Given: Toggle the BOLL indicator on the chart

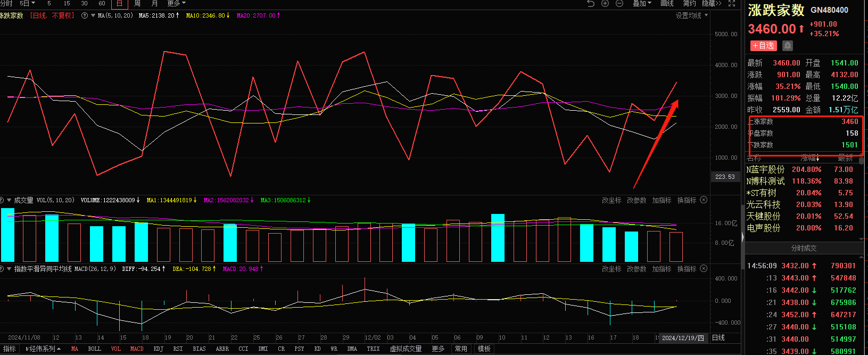Looking at the screenshot, I should pyautogui.click(x=94, y=349).
